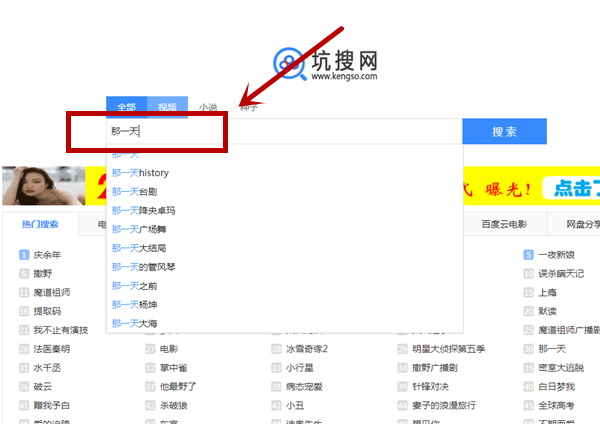Open hot search 默读

(x=548, y=311)
